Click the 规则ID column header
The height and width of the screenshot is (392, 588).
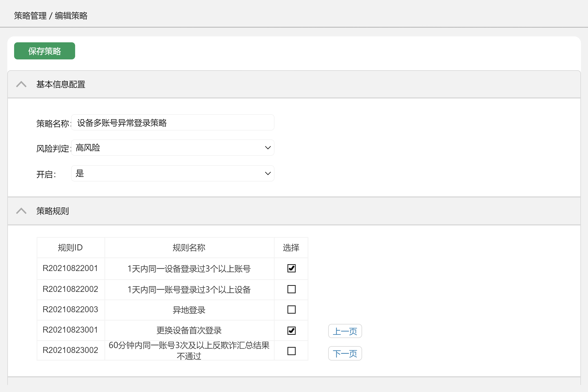70,248
